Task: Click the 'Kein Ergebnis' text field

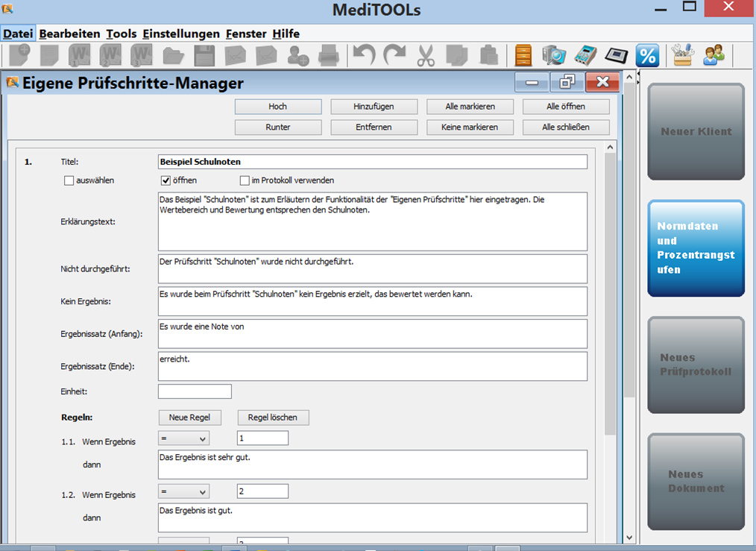Action: pos(373,301)
